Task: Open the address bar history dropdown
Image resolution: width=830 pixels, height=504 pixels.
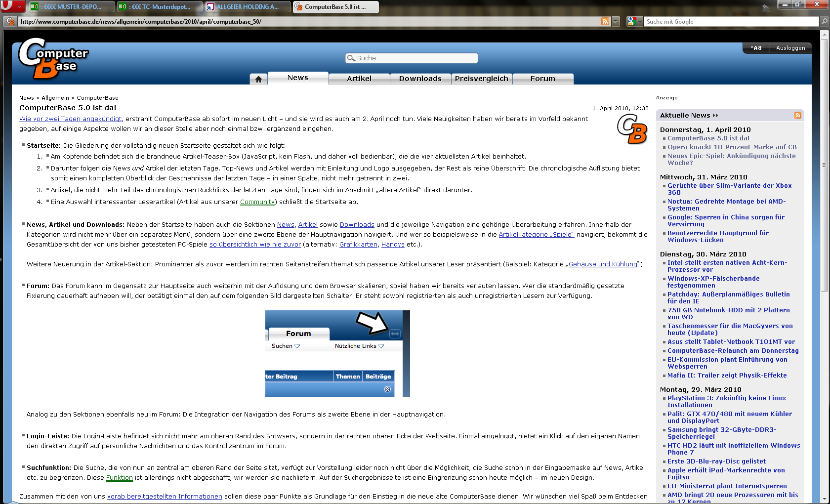Action: 616,21
